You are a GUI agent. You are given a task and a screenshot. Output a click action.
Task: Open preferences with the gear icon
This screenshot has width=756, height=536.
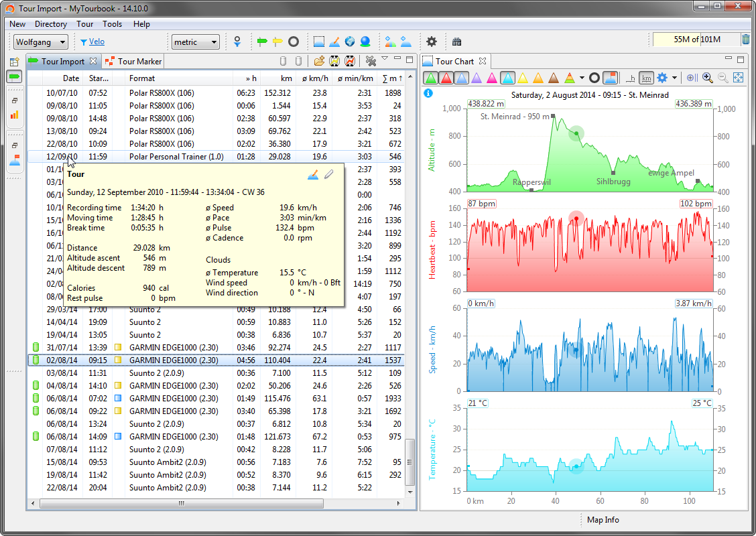(x=432, y=42)
